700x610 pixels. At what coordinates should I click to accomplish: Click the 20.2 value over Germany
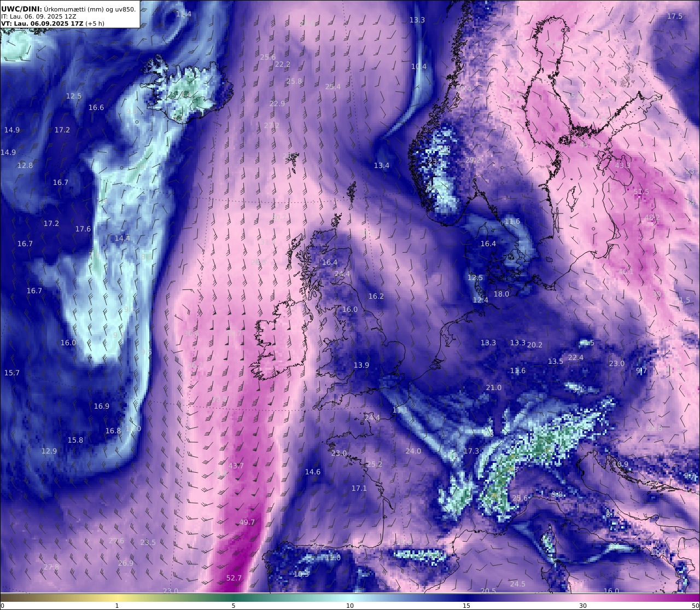pos(534,345)
